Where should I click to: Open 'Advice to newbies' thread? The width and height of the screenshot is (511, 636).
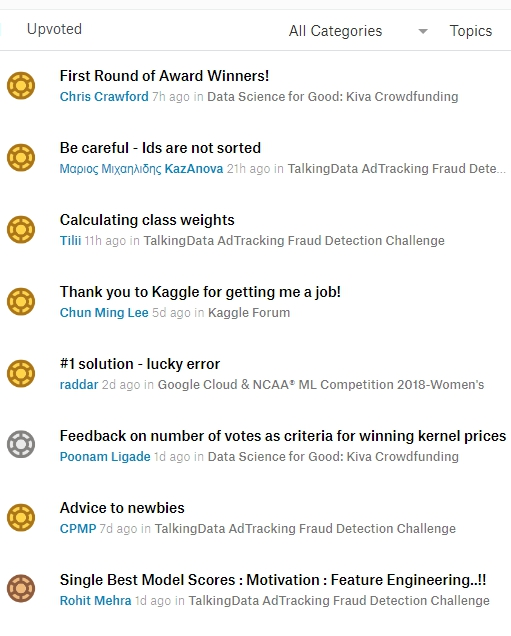122,508
